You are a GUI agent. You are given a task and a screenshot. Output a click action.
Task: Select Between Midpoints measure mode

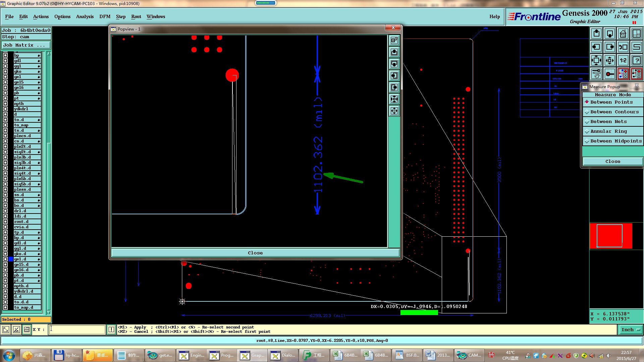point(613,141)
